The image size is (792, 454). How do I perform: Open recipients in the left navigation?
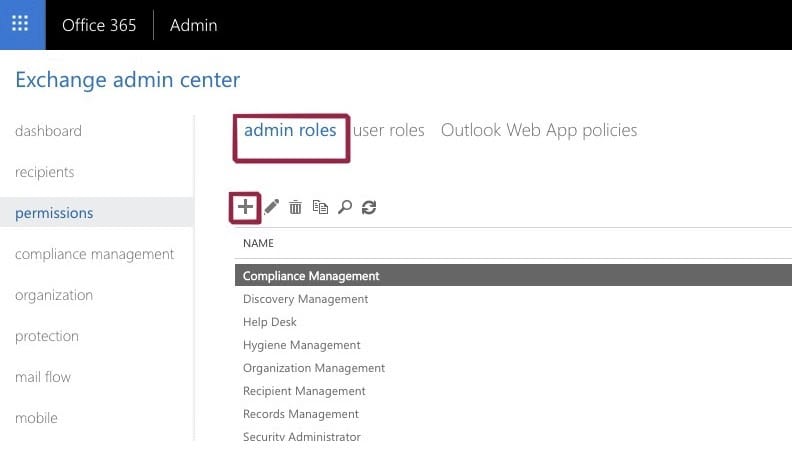point(44,172)
